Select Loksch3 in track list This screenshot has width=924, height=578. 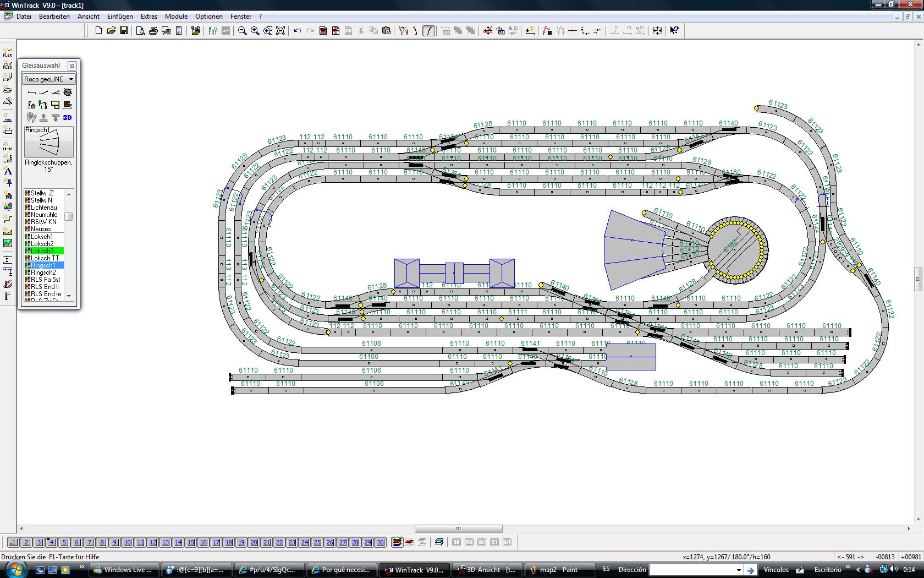coord(43,251)
